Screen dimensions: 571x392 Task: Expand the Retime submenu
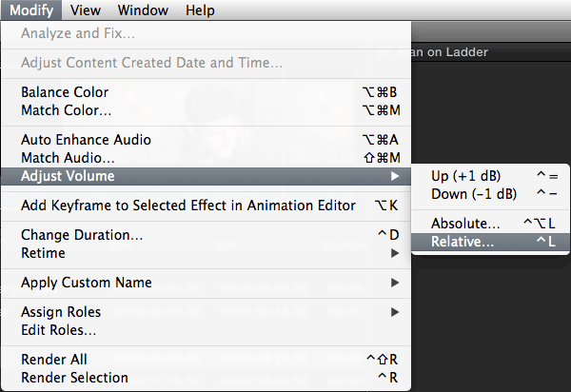coord(43,253)
